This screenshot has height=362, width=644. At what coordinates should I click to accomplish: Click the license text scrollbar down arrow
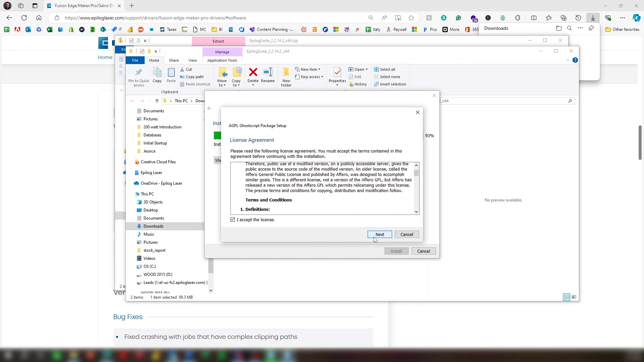(x=416, y=212)
